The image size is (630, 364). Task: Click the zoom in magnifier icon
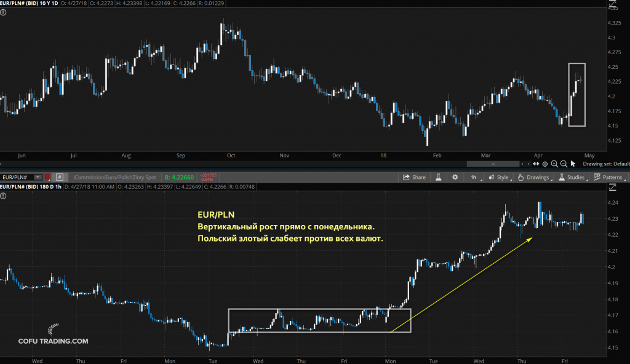pos(554,164)
